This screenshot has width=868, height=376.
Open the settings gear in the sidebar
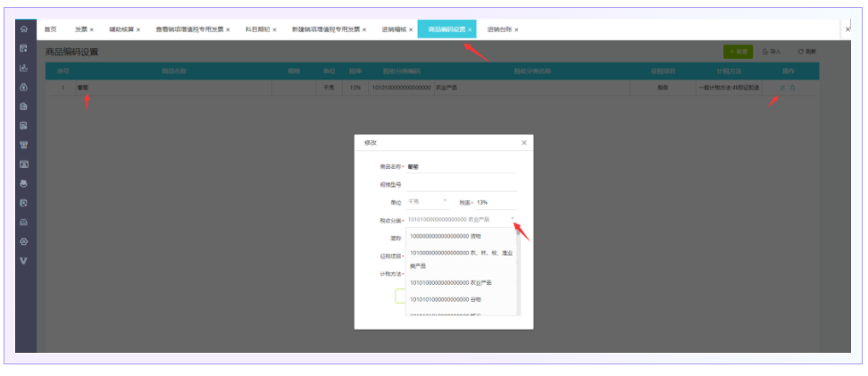point(24,241)
